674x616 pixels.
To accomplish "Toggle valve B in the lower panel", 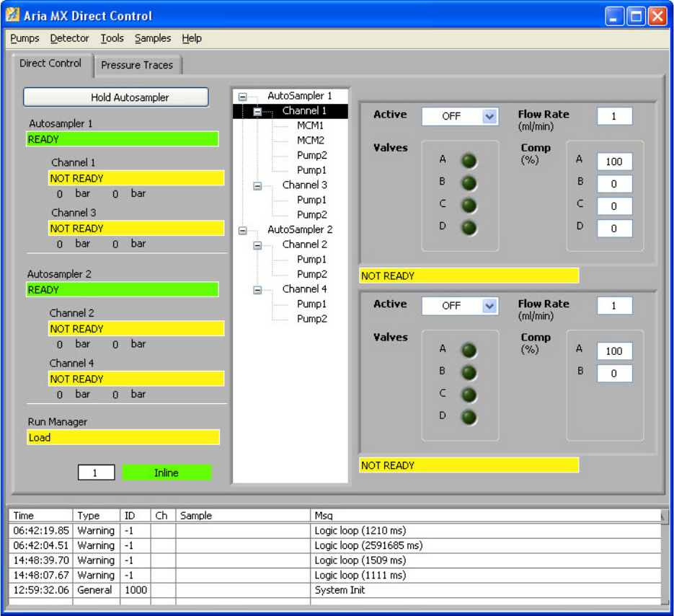I will 469,372.
